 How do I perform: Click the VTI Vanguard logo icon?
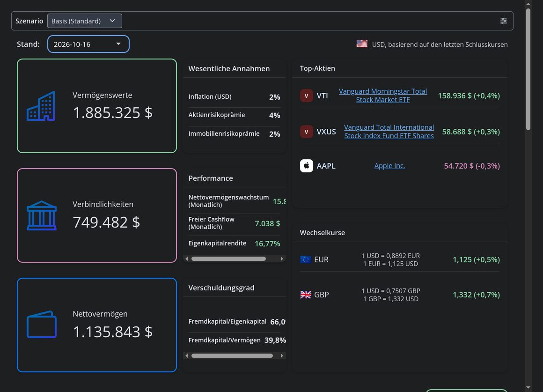tap(306, 96)
